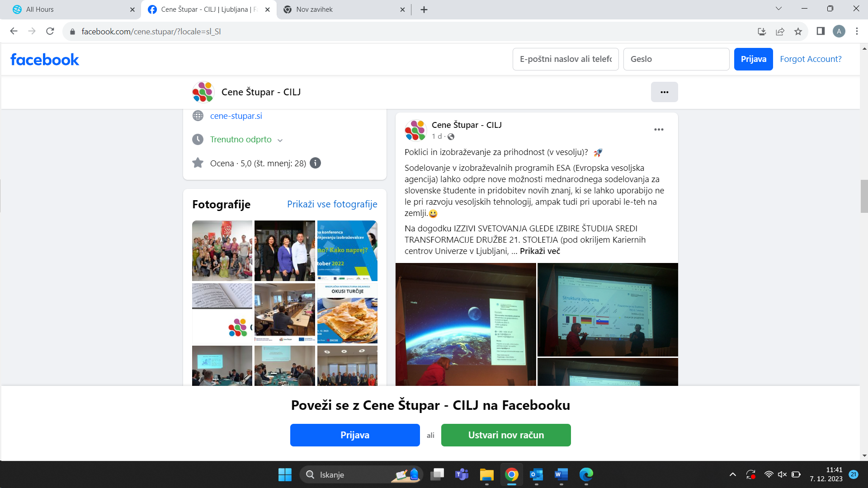868x488 pixels.
Task: Click the Prijava login button in header
Action: [753, 58]
